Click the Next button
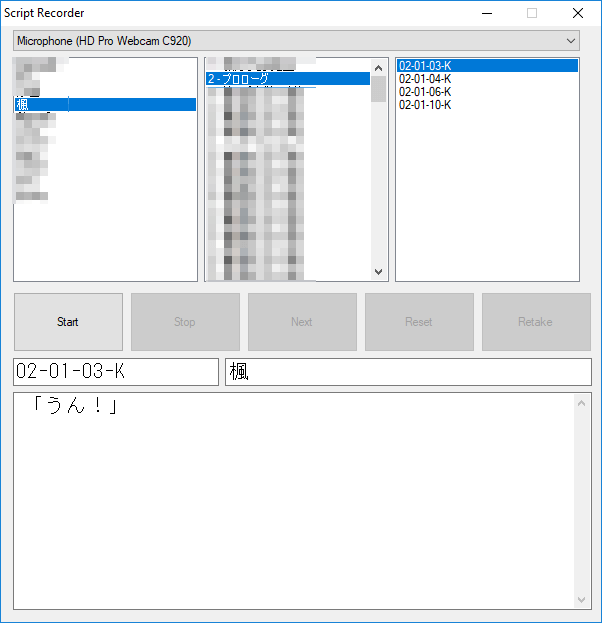Viewport: 602px width, 623px height. click(302, 322)
